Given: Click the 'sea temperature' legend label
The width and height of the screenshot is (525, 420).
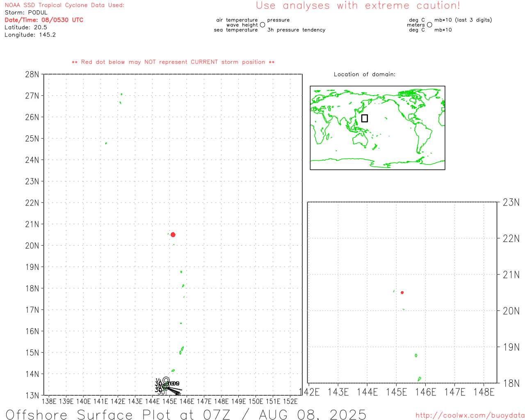Looking at the screenshot, I should click(x=236, y=30).
